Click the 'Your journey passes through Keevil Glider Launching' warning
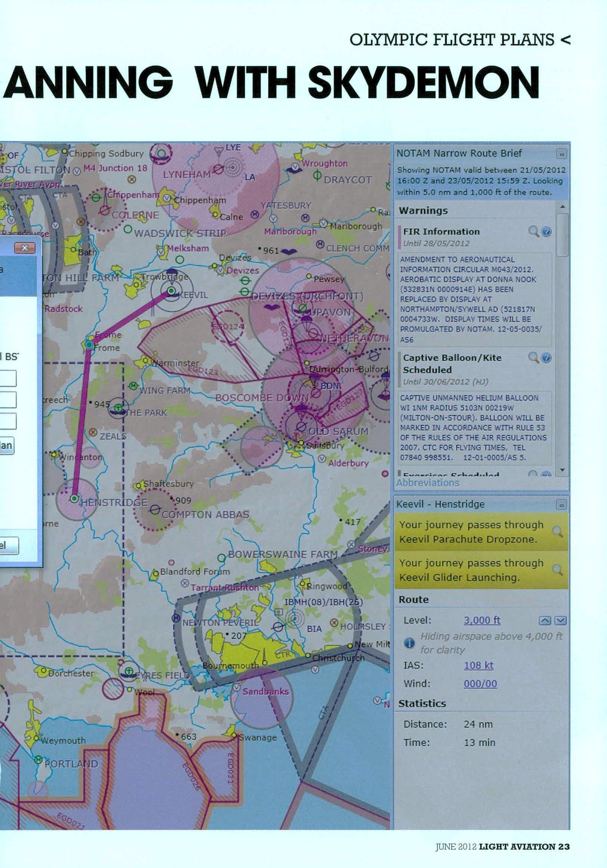The height and width of the screenshot is (868, 607). (x=481, y=570)
